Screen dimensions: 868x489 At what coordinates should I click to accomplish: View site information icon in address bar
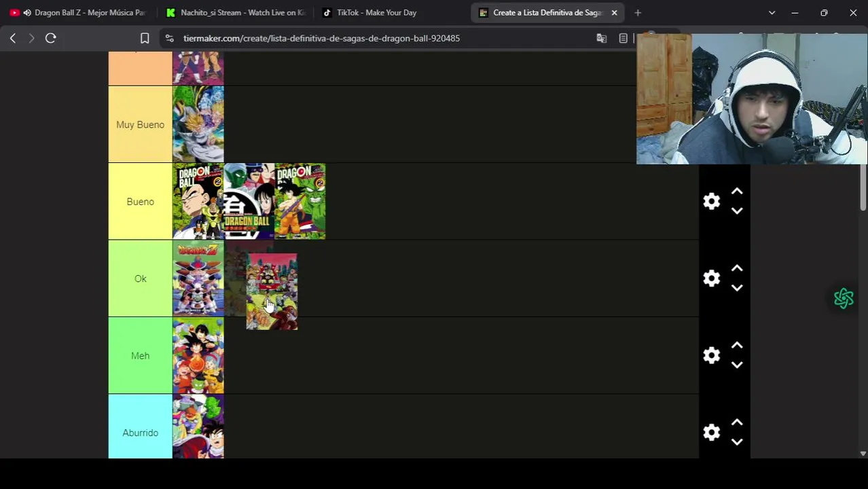coord(170,38)
